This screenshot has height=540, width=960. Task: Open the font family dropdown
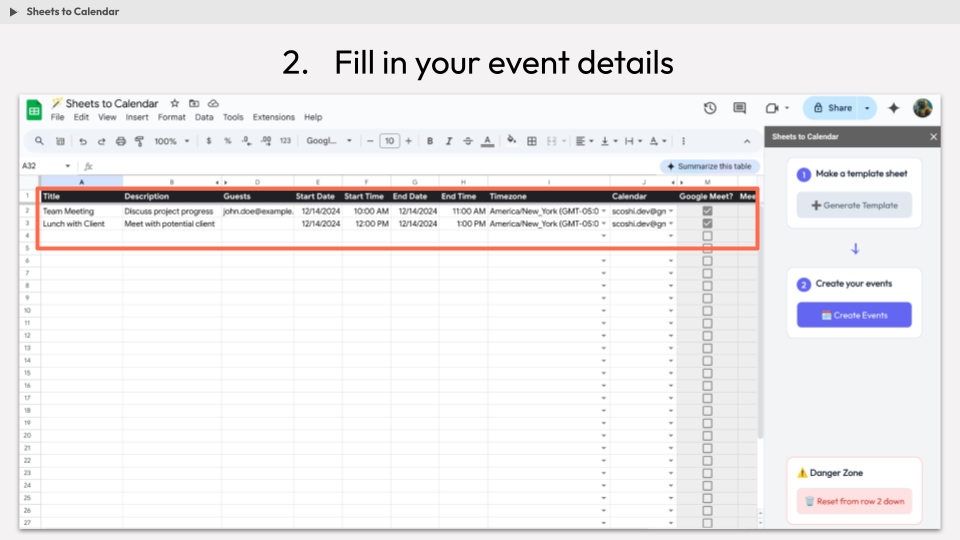click(x=329, y=141)
